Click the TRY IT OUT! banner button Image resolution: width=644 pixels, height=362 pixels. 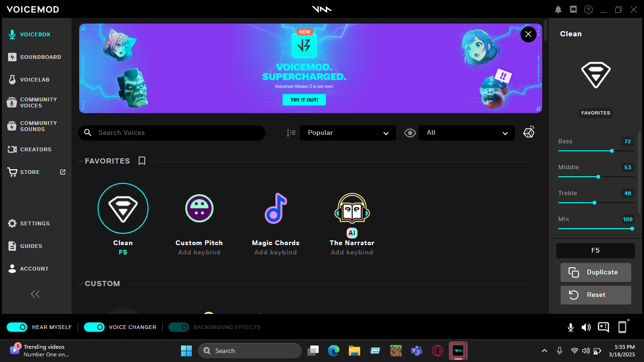304,100
